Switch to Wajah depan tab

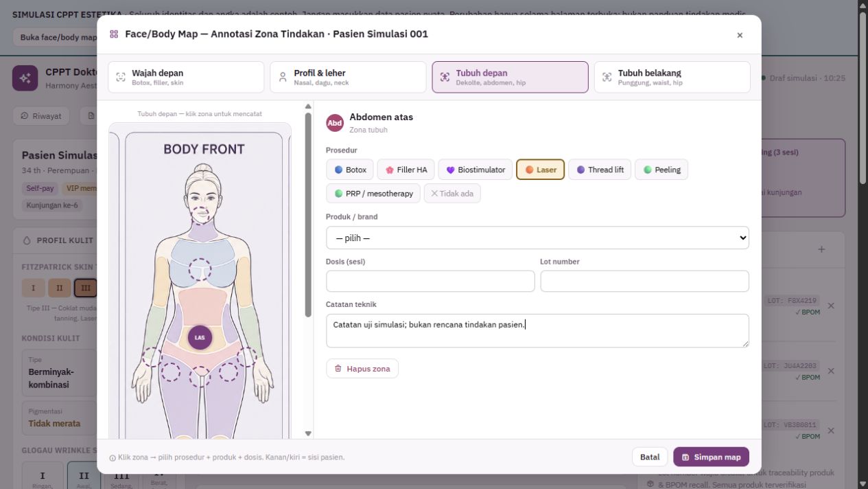tap(186, 77)
